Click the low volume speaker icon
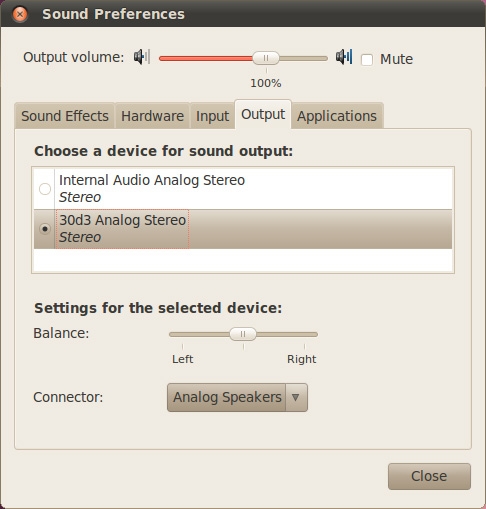 [x=142, y=57]
